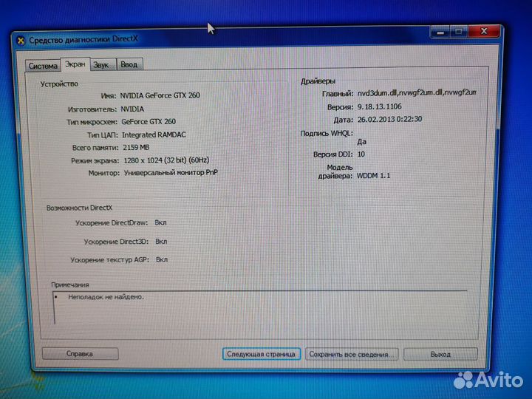
Task: Minimize the DirectX diagnostic window
Action: 440,33
